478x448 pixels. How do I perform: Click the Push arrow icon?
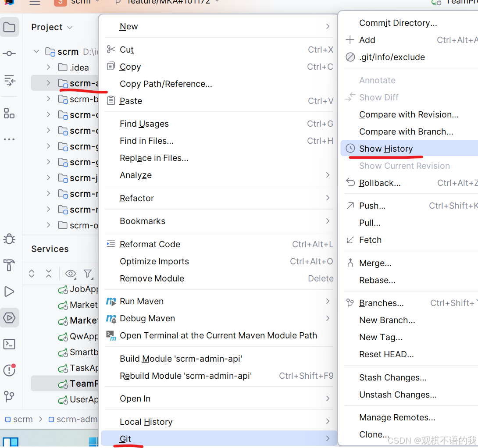click(x=350, y=206)
